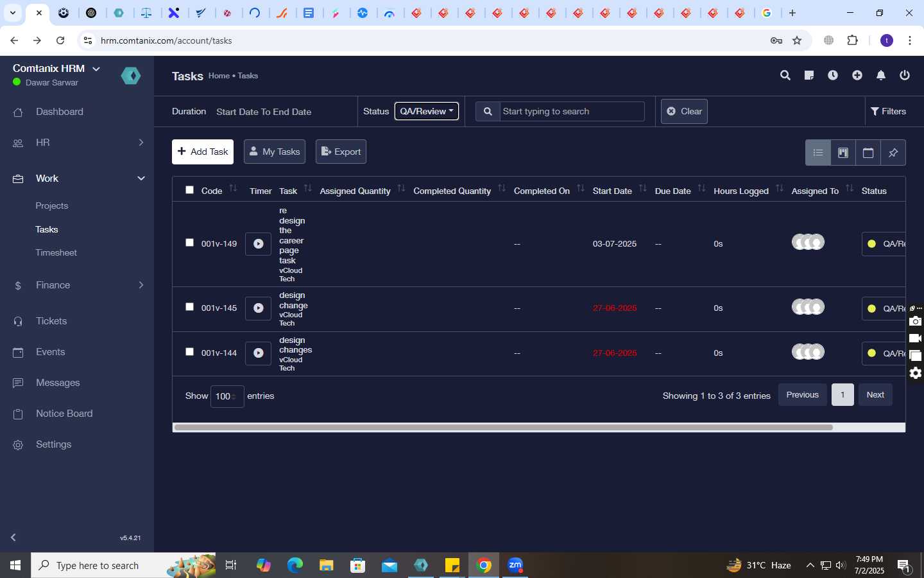Click the power logout icon
The width and height of the screenshot is (924, 578).
pyautogui.click(x=905, y=75)
